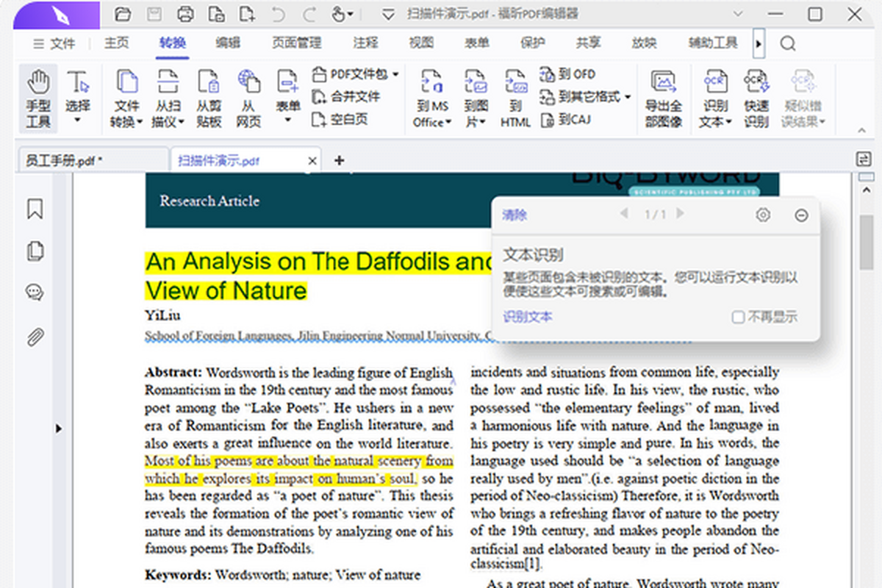Open the 文件 menu

55,43
